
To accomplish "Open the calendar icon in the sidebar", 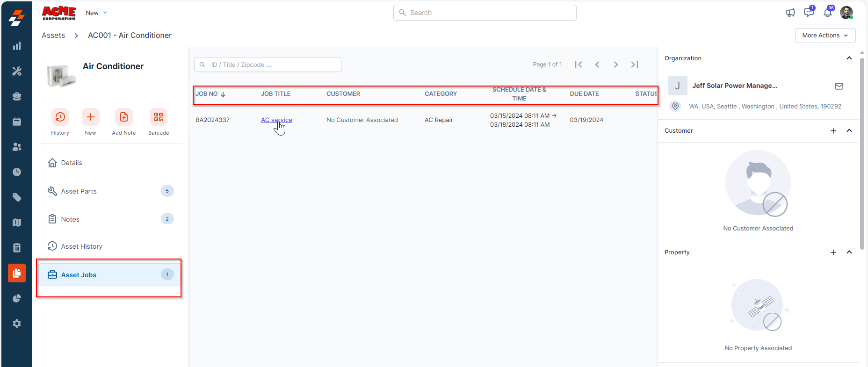I will [17, 122].
